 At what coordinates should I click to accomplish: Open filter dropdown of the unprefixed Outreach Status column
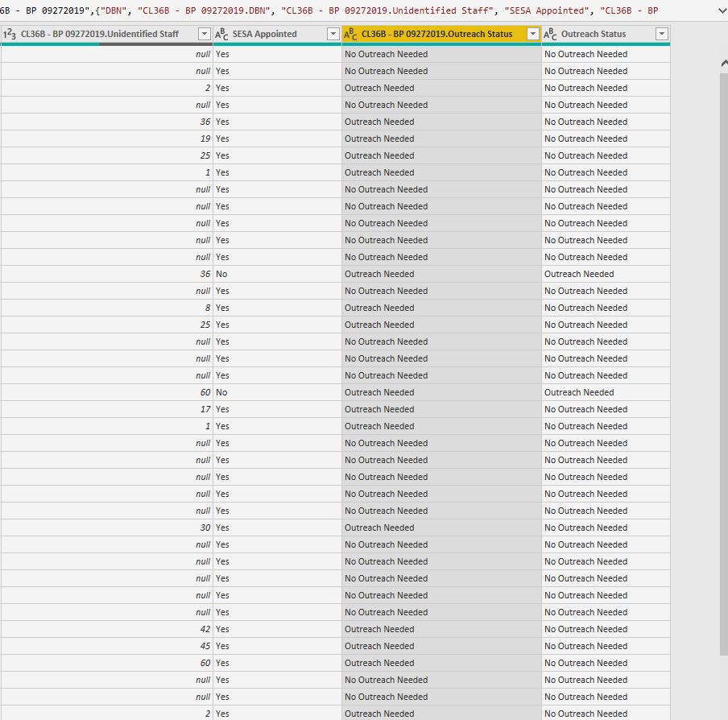(662, 34)
